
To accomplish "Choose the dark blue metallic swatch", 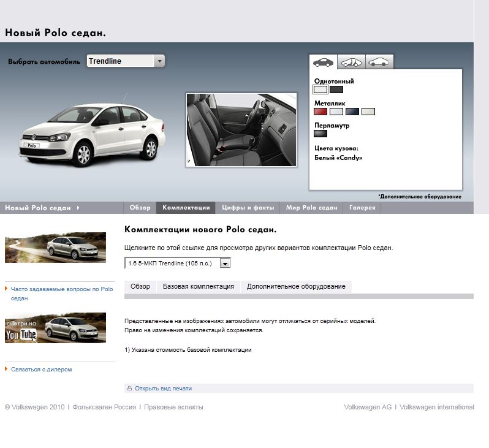I will pos(352,112).
